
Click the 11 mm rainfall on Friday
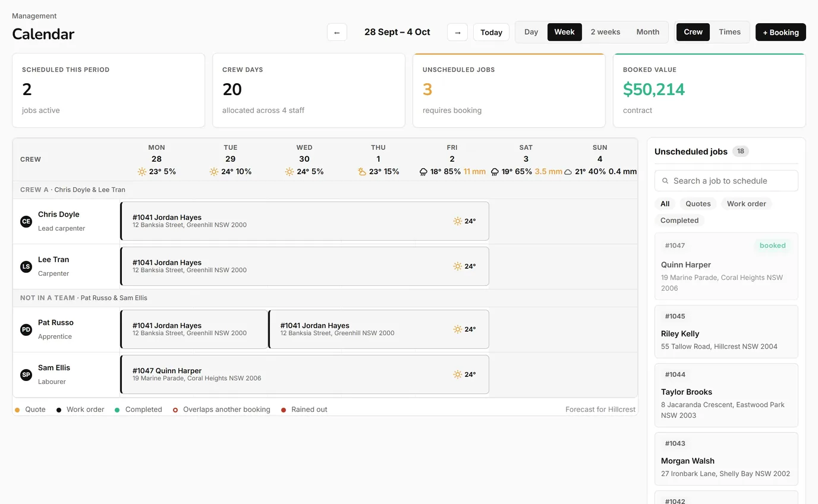(x=475, y=172)
